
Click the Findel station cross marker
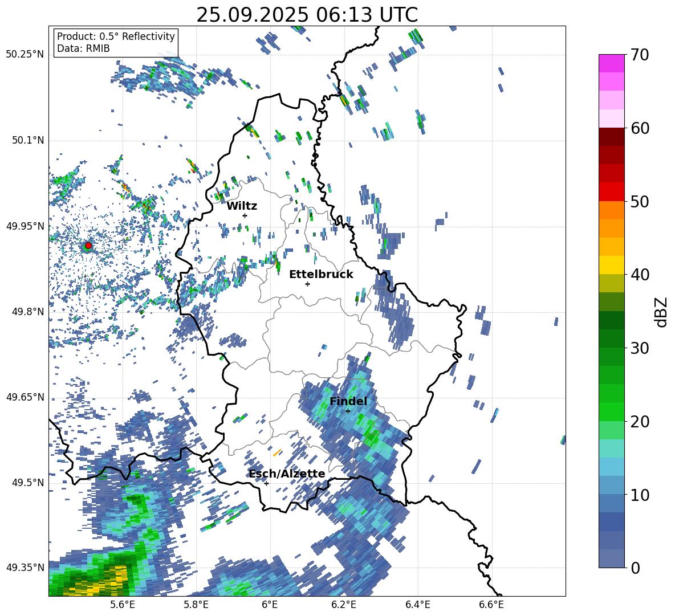tap(348, 411)
